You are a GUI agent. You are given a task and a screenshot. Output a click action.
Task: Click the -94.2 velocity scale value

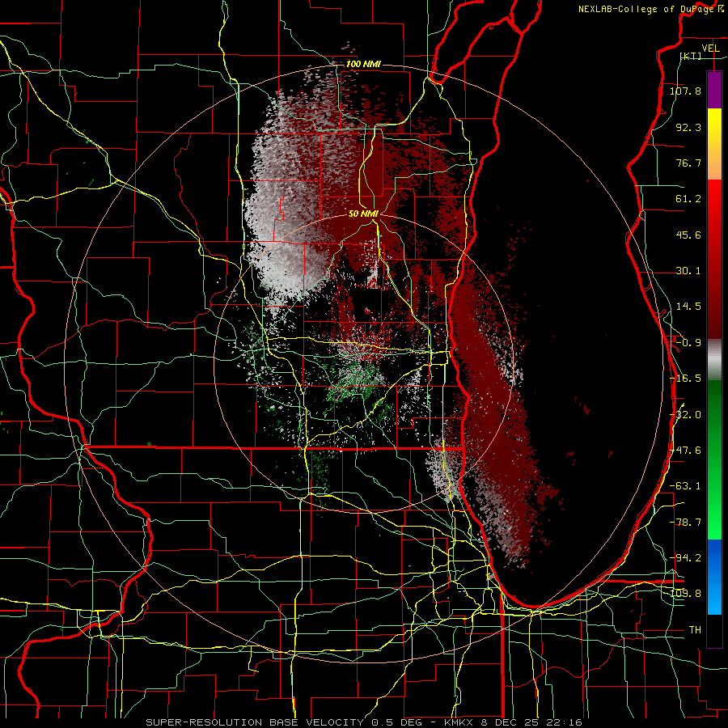pyautogui.click(x=685, y=558)
